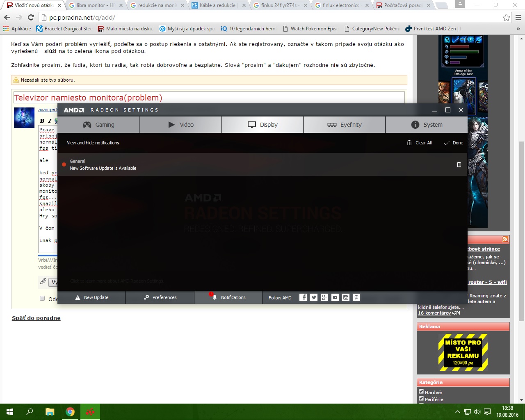
Task: Click the question title field 'Televizor namiesto monitora(problem)'
Action: pyautogui.click(x=209, y=98)
